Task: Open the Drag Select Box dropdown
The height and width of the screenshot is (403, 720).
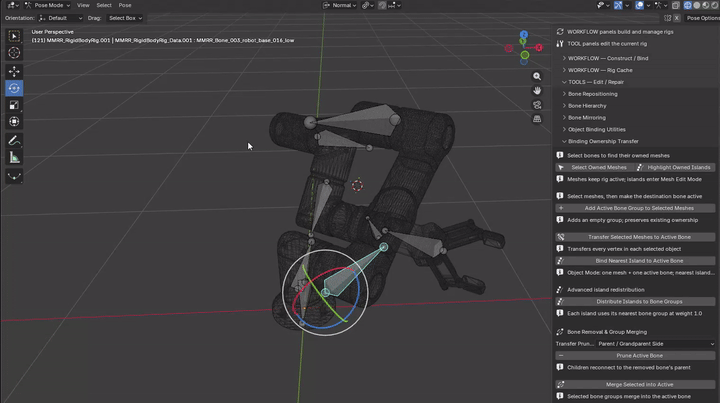Action: click(x=124, y=18)
